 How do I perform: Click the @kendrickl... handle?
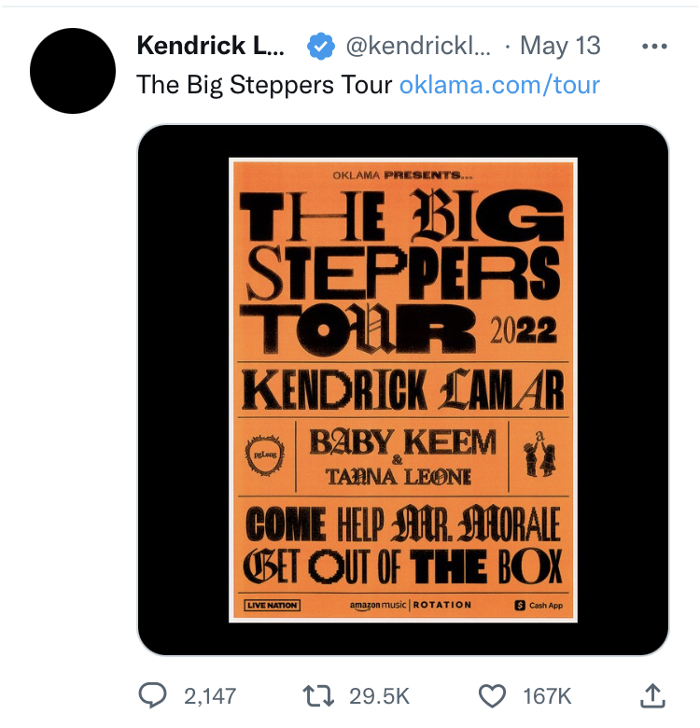[418, 46]
